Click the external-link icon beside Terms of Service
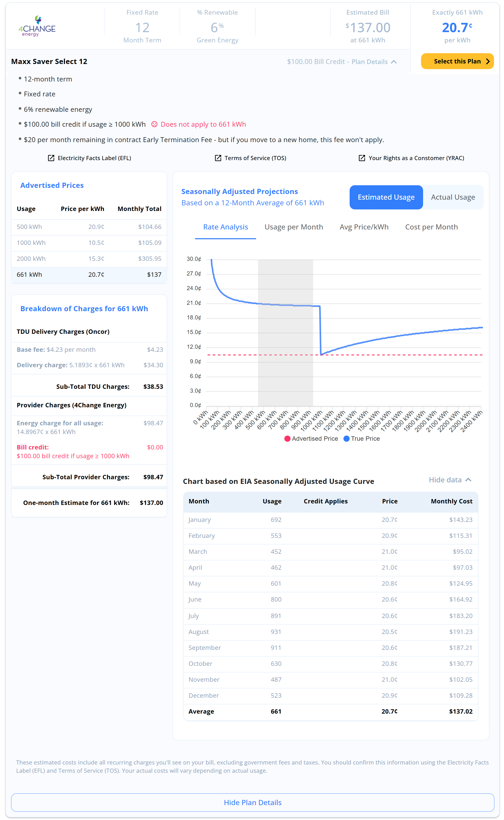The height and width of the screenshot is (820, 504). (218, 158)
